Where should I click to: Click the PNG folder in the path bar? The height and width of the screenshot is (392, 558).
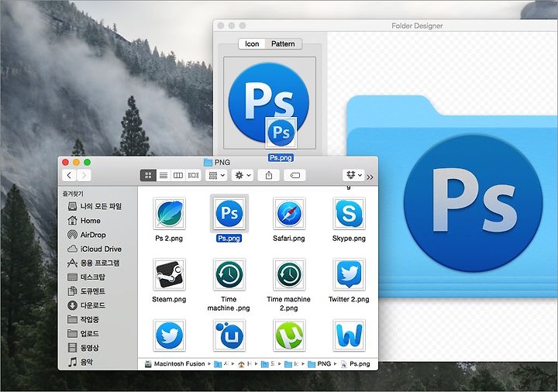319,364
